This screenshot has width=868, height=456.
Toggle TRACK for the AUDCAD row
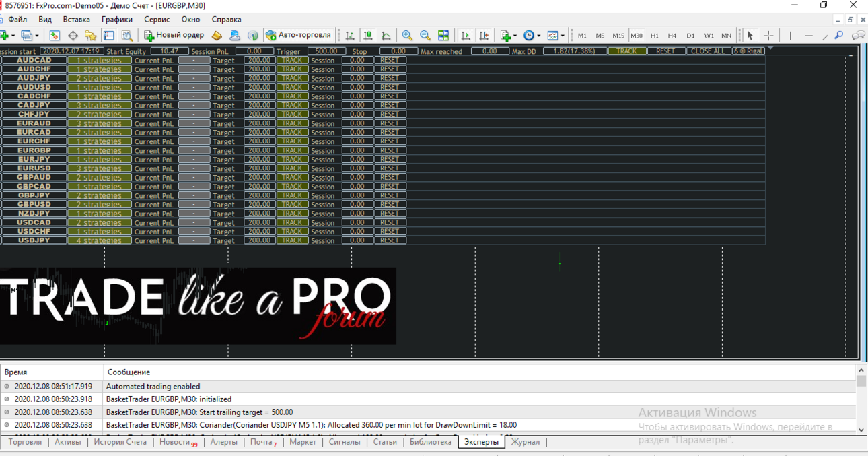coord(291,60)
